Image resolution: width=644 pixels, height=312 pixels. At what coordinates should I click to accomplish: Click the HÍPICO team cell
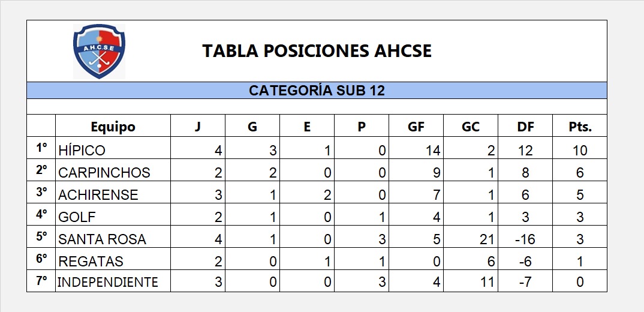[82, 150]
